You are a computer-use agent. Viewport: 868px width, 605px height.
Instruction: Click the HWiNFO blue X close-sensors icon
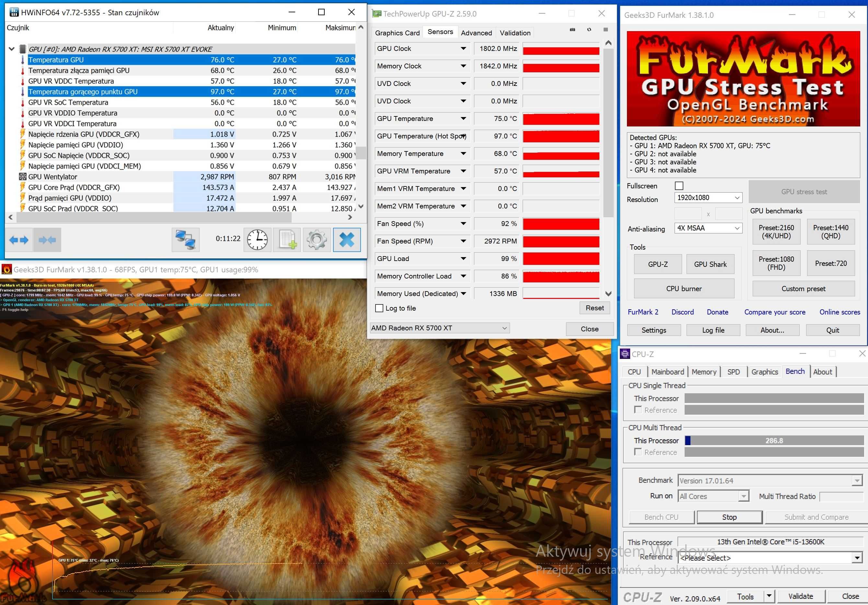pos(347,240)
